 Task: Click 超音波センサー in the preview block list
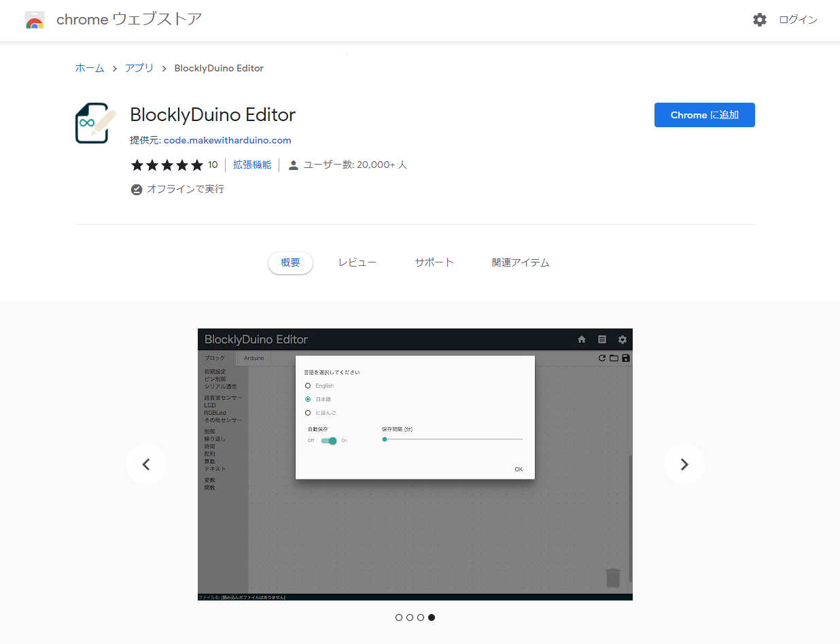[223, 398]
